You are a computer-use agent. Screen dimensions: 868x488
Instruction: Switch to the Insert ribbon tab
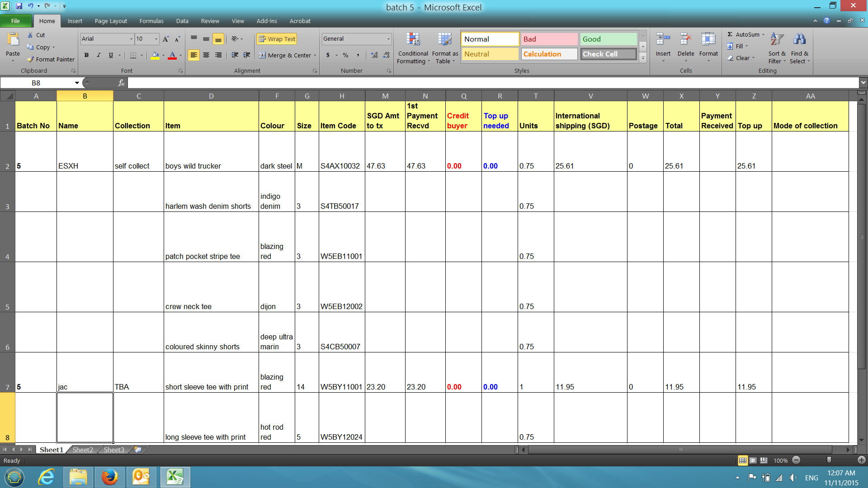coord(75,21)
